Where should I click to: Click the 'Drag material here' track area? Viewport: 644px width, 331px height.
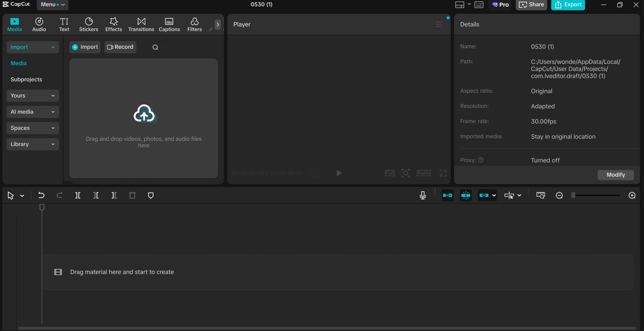(338, 272)
